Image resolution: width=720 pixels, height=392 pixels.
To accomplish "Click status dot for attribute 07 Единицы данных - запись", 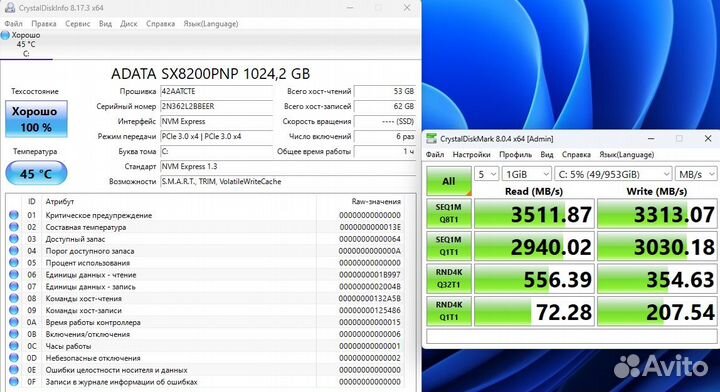I will coord(14,286).
